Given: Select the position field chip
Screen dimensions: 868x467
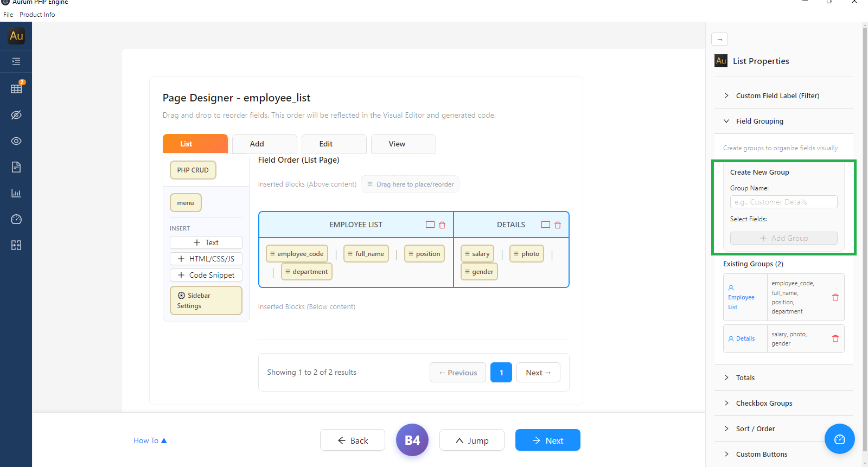Looking at the screenshot, I should [x=424, y=254].
